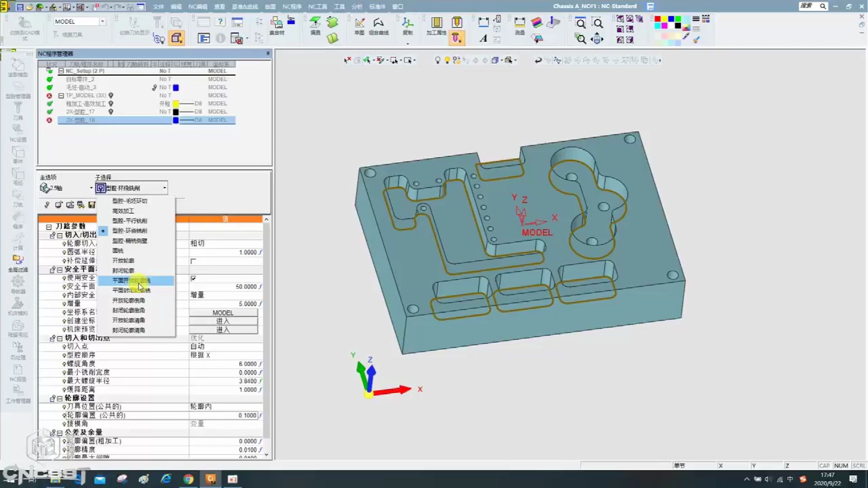Pick the red color swatch in palette
Image resolution: width=868 pixels, height=488 pixels.
[657, 19]
